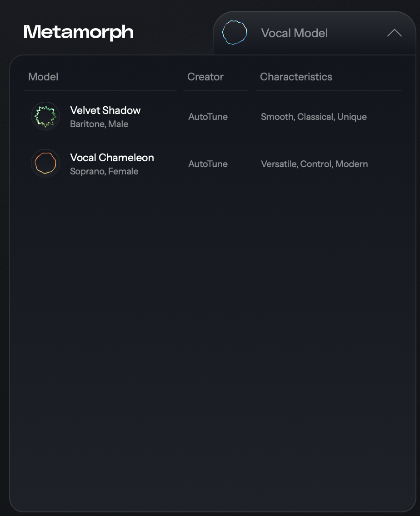420x516 pixels.
Task: Choose the Vocal Chameleon model name
Action: coord(112,158)
